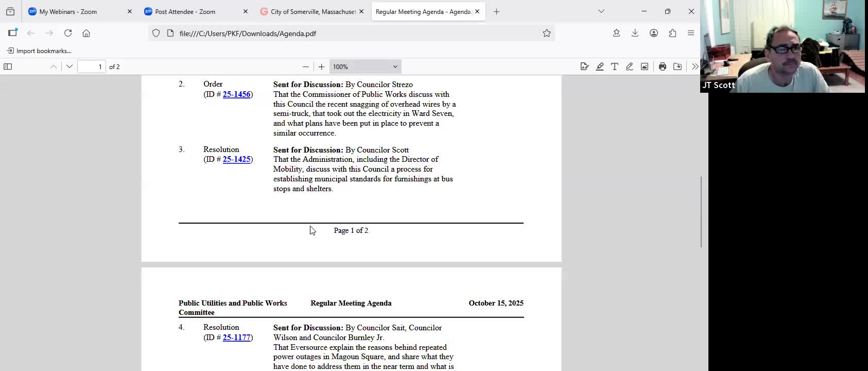Open agenda item link 25-1177

(x=236, y=338)
